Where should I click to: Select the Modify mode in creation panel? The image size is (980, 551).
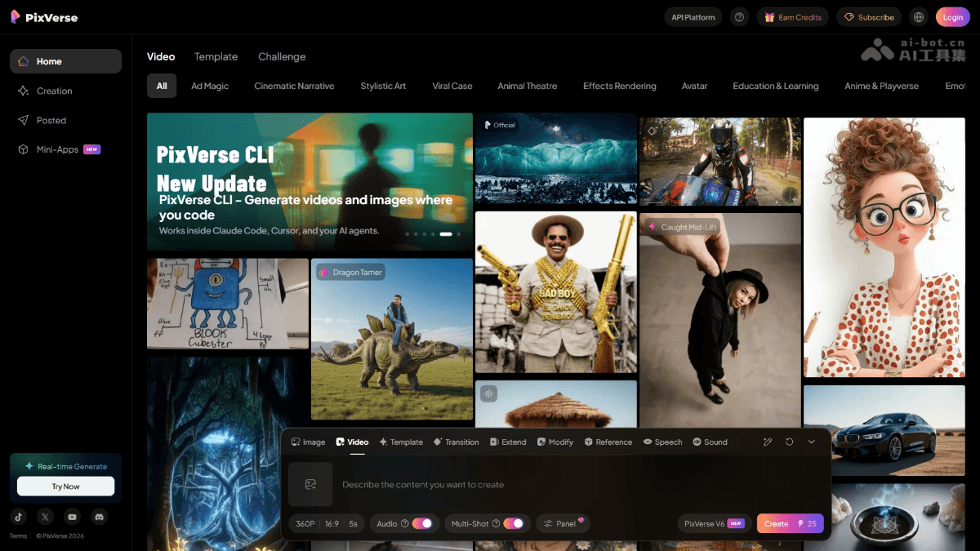pos(555,442)
